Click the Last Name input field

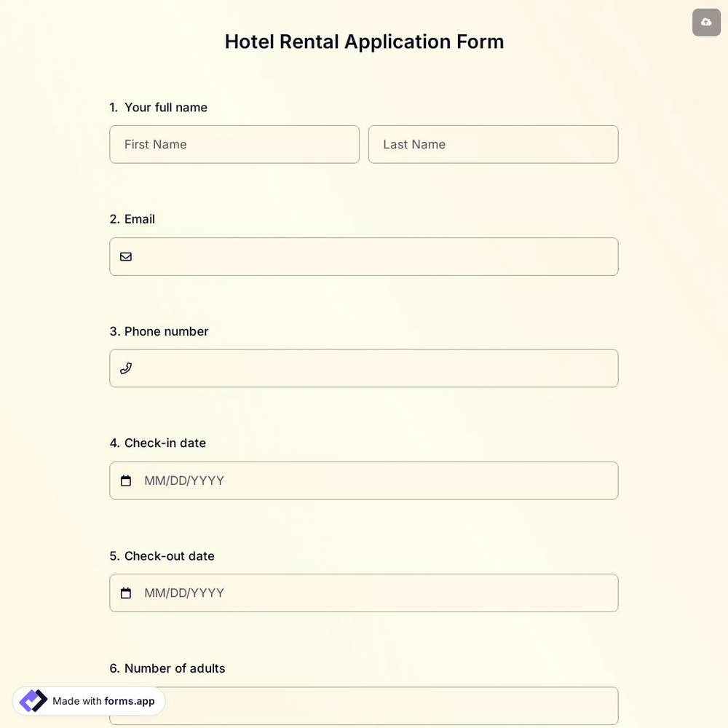coord(493,143)
